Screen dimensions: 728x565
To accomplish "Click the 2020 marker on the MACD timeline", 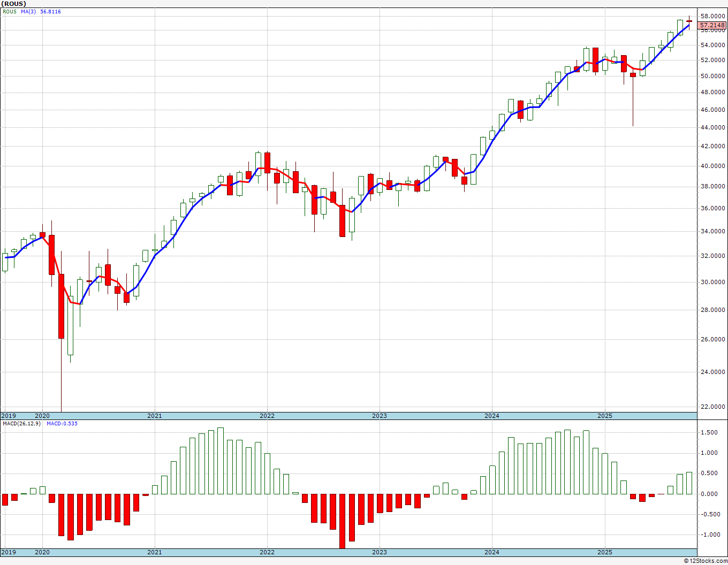I will [42, 552].
